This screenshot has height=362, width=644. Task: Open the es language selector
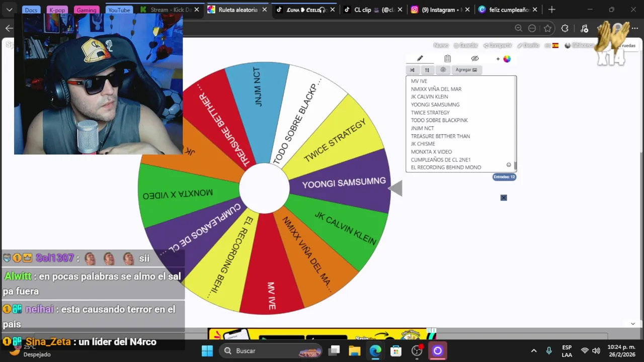click(x=551, y=45)
